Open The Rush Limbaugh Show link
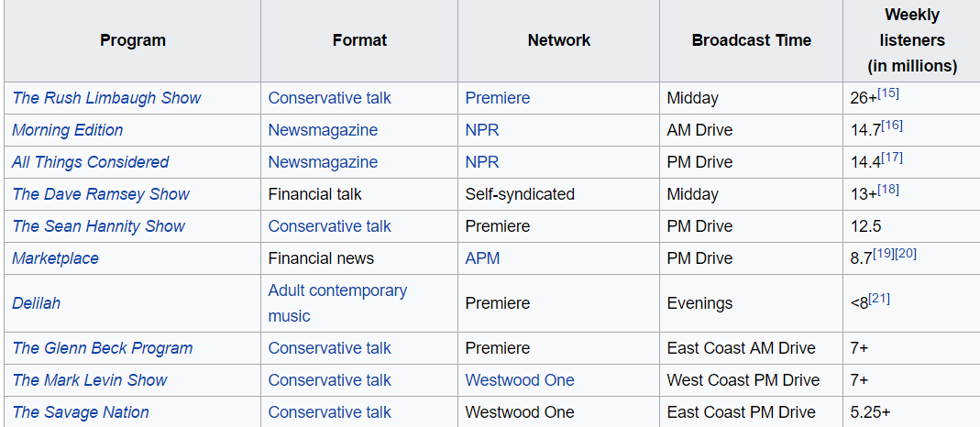Viewport: 980px width, 427px height. (106, 98)
